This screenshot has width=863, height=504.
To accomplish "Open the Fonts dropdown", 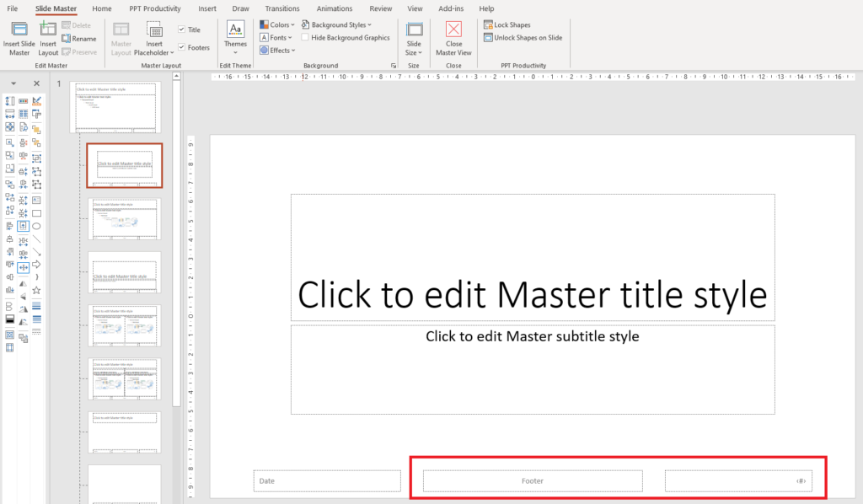I will click(276, 37).
